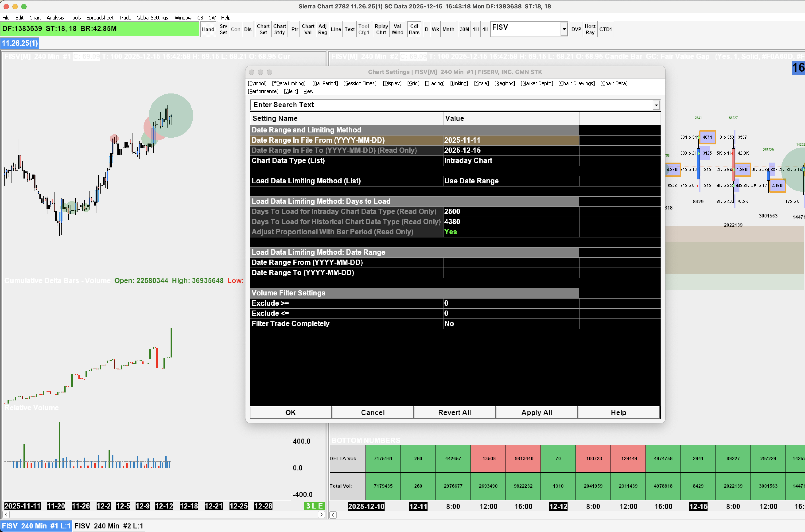Image resolution: width=805 pixels, height=532 pixels.
Task: Switch to Cdl Bars style
Action: pos(414,29)
